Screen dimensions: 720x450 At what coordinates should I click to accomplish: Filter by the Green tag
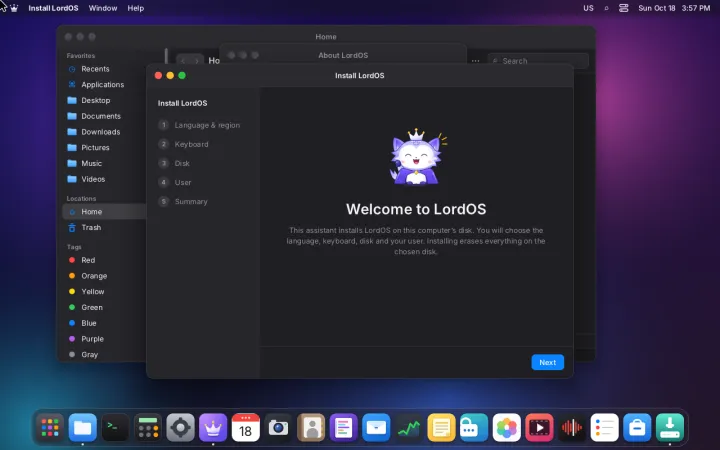pos(104,307)
